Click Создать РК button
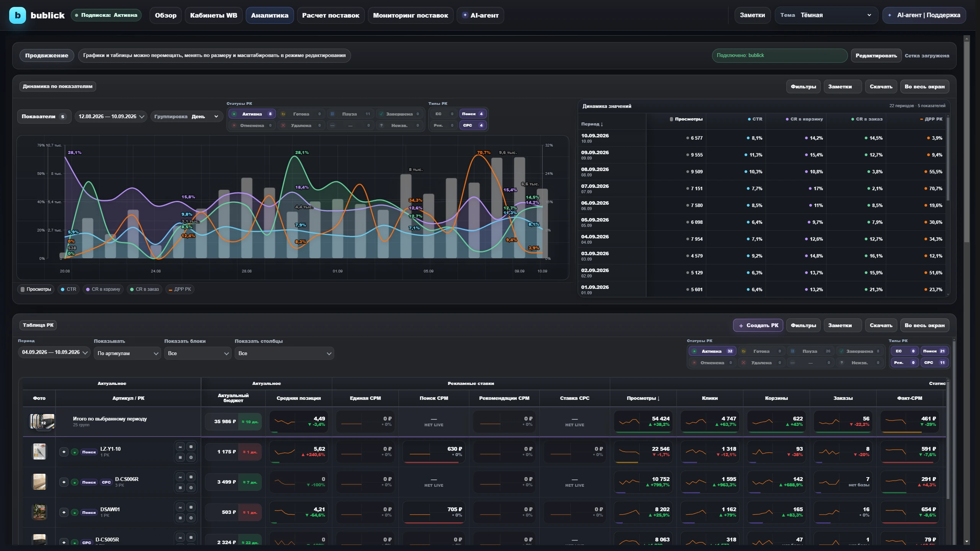This screenshot has width=980, height=551. 758,325
